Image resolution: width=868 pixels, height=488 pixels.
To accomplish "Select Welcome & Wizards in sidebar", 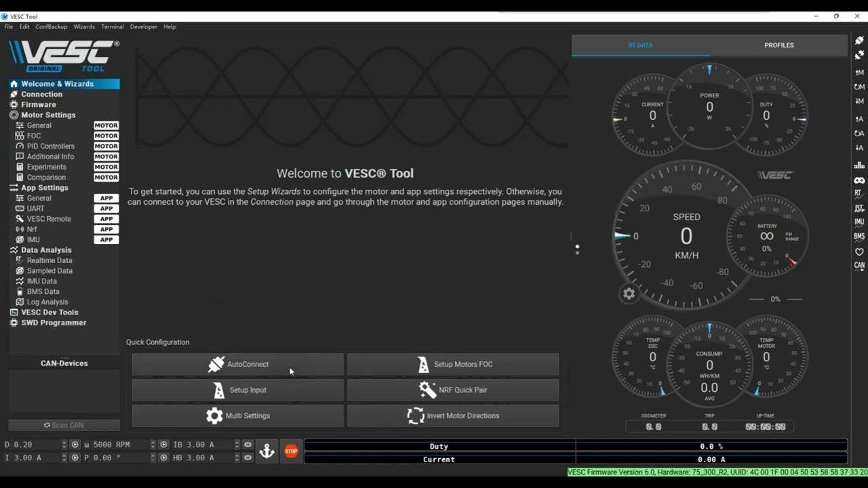I will tap(64, 84).
